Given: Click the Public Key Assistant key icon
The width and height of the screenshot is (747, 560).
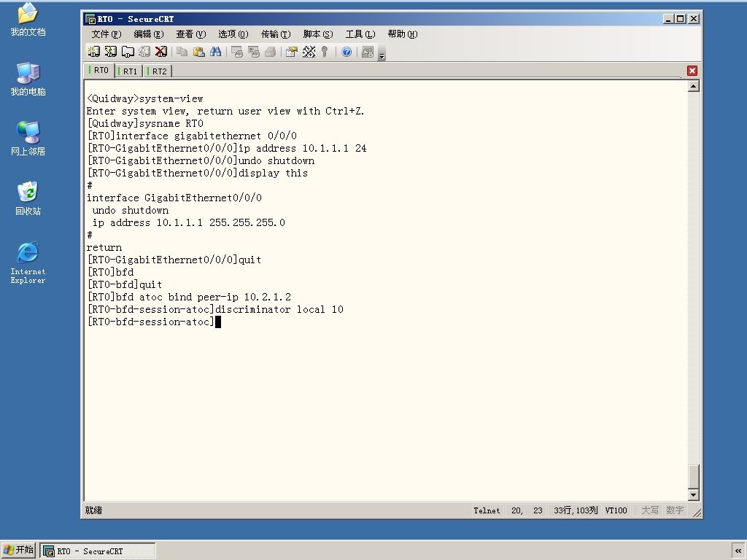Looking at the screenshot, I should tap(325, 52).
